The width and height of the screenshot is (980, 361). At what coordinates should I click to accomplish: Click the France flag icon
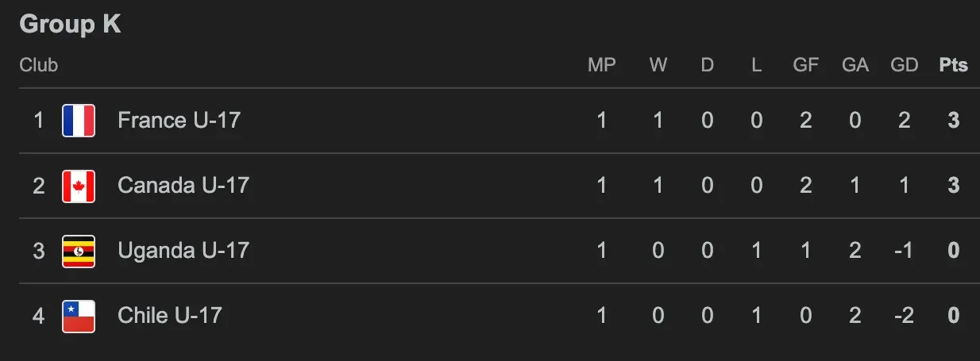(x=79, y=121)
